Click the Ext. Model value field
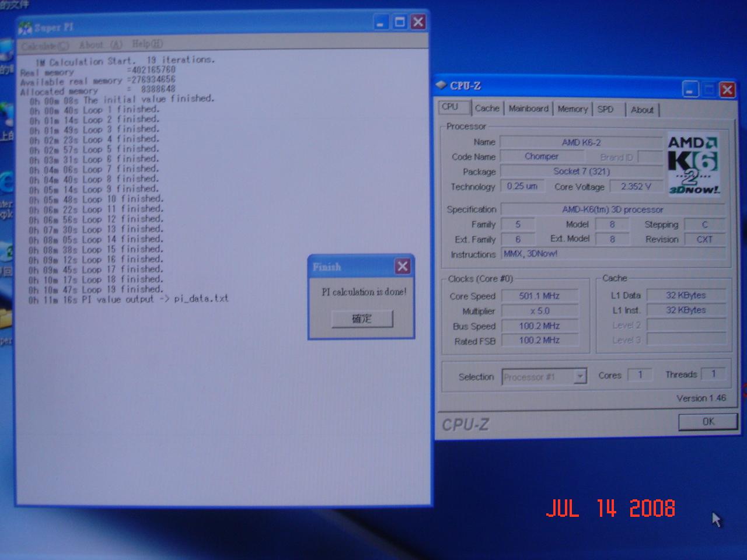This screenshot has width=747, height=560. tap(612, 239)
